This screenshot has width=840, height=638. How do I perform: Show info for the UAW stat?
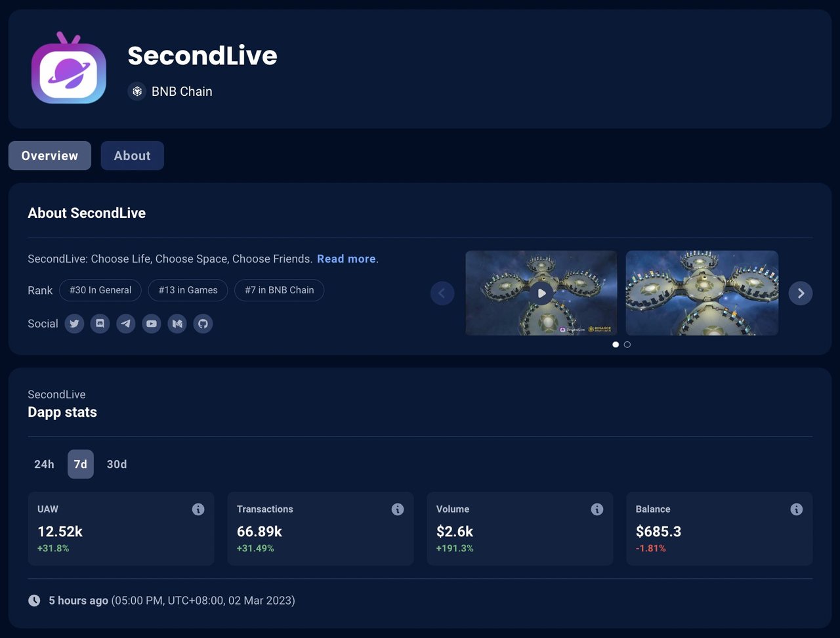coord(198,509)
